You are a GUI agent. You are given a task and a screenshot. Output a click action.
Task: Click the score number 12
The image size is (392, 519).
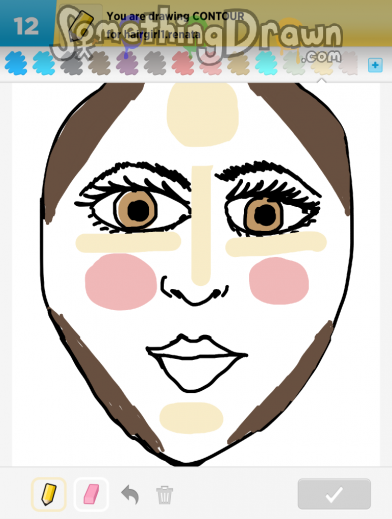coord(26,26)
